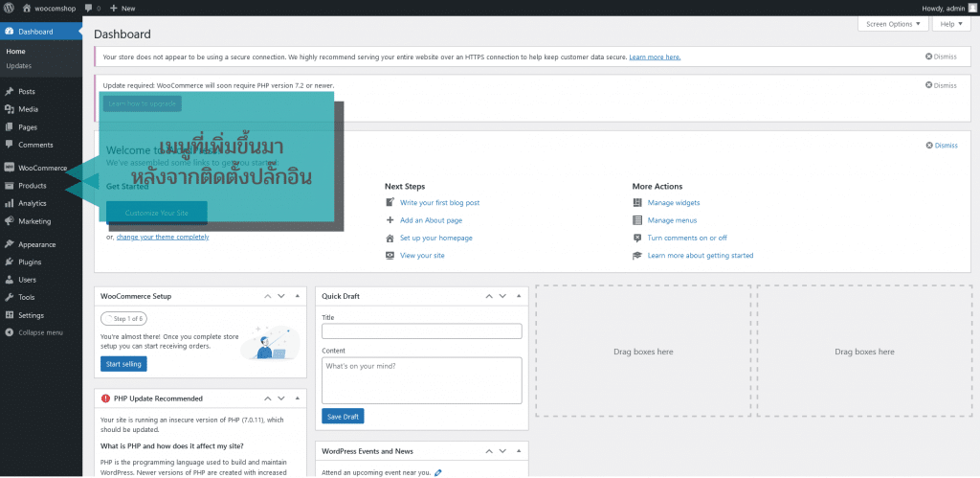Click the Quick Draft Title field
This screenshot has height=478, width=980.
421,331
